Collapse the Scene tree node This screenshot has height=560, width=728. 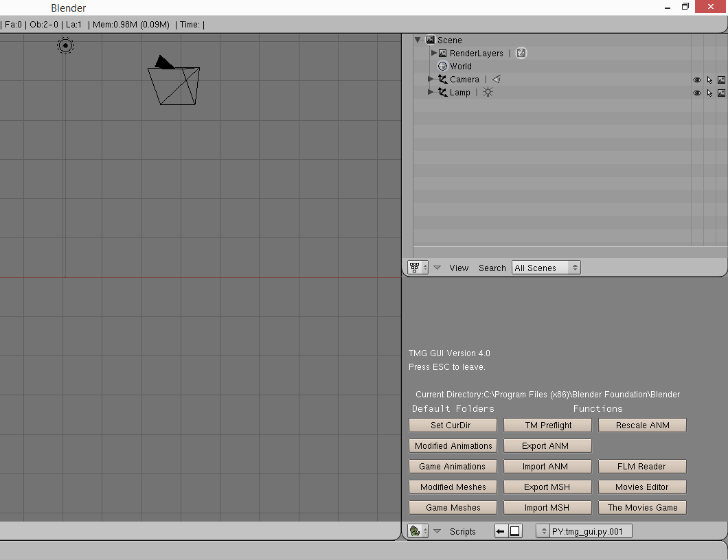(x=418, y=40)
